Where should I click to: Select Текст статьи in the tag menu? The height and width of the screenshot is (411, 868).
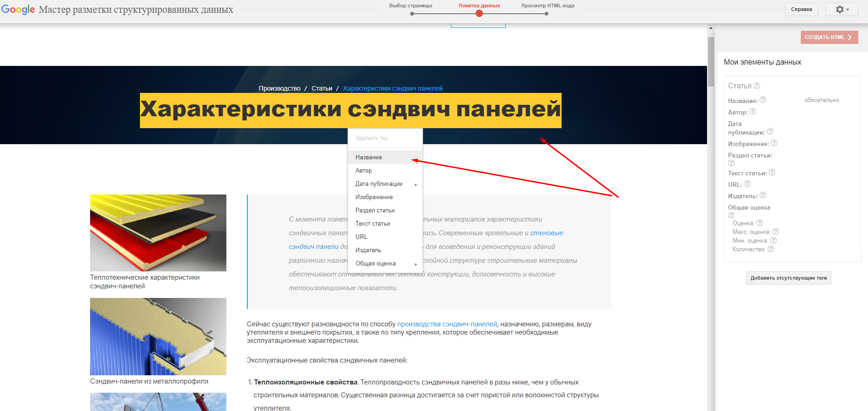(385, 223)
